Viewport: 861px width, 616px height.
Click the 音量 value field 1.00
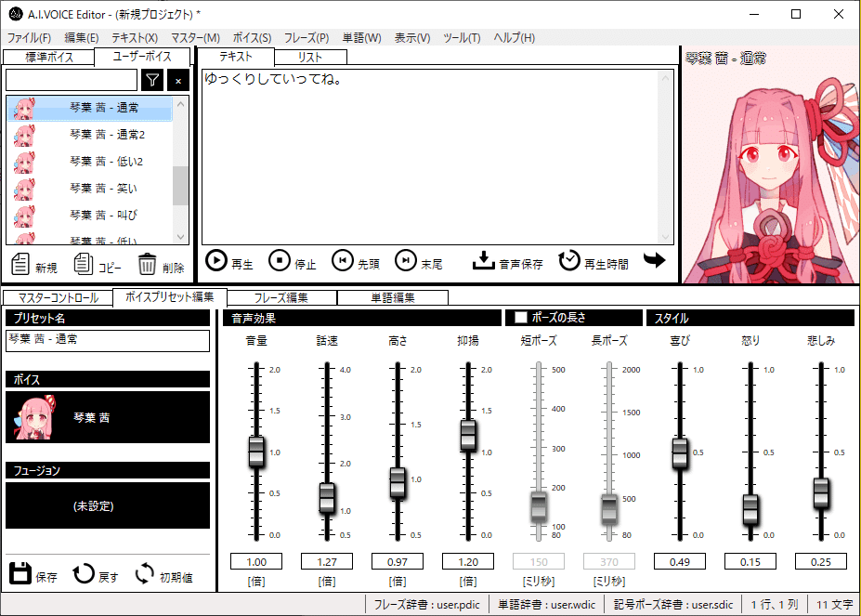click(x=256, y=561)
